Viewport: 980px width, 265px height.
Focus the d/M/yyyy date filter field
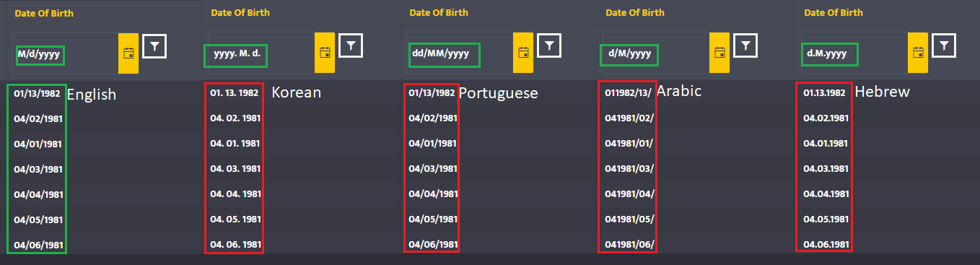[x=656, y=53]
